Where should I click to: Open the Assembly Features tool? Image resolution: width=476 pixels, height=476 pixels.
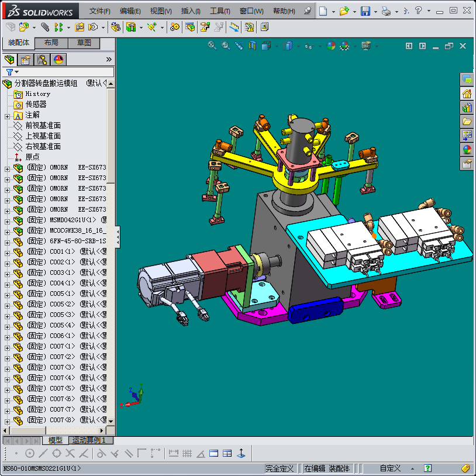pyautogui.click(x=131, y=27)
